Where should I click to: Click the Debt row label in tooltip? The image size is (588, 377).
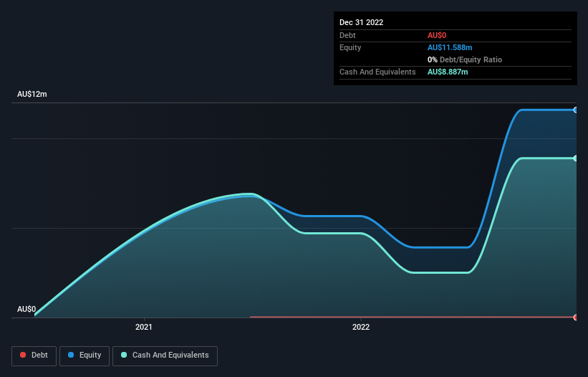(347, 35)
